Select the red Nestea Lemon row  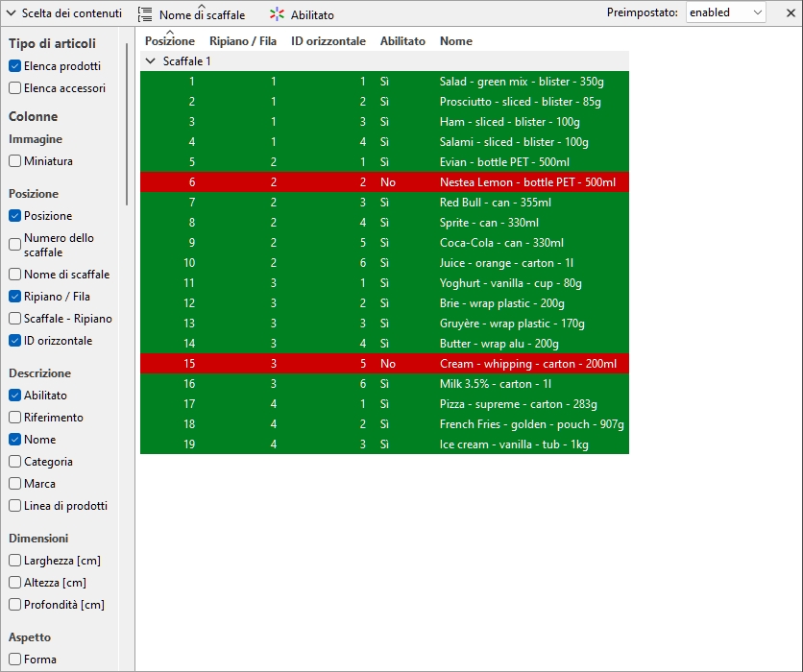click(x=384, y=182)
